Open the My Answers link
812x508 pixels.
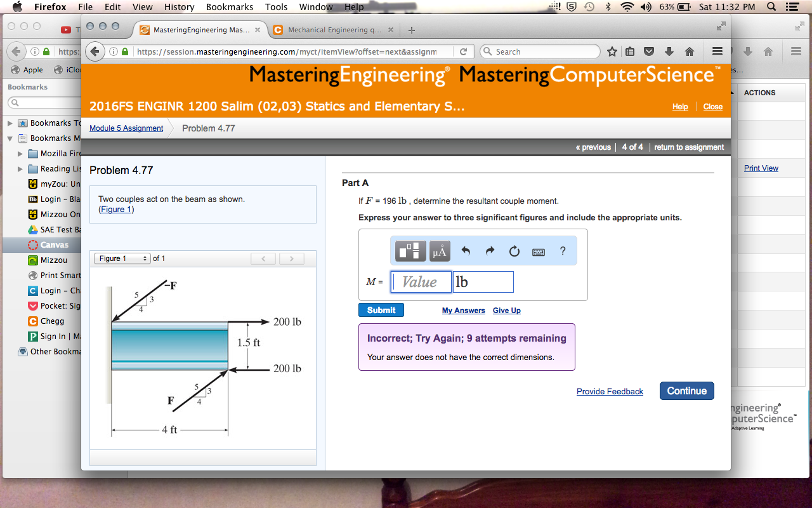463,311
